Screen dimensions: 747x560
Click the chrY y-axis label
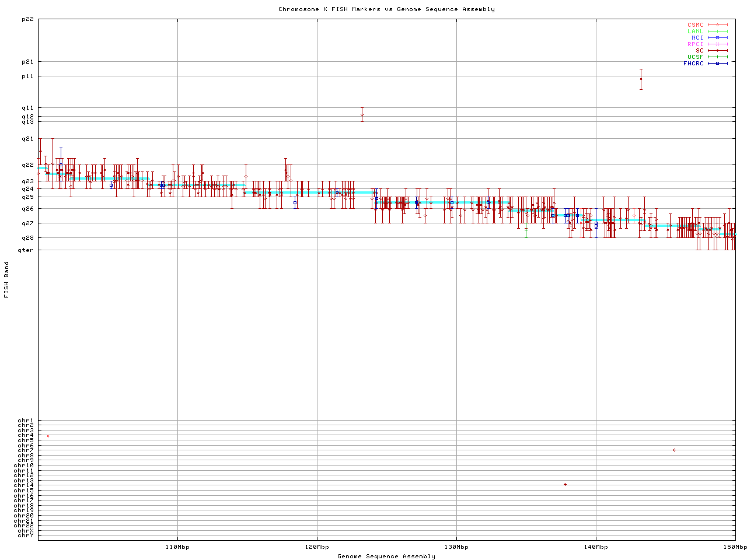point(26,535)
